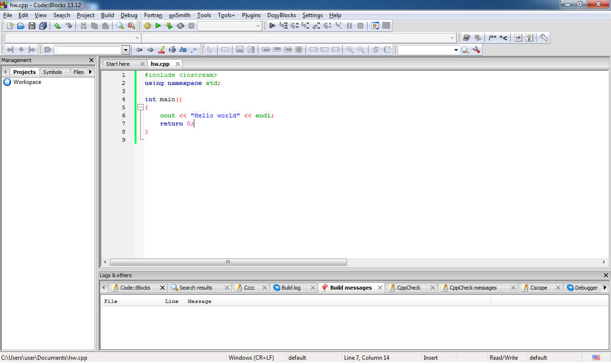This screenshot has height=364, width=611.
Task: Select the Workspace tree item
Action: point(27,82)
